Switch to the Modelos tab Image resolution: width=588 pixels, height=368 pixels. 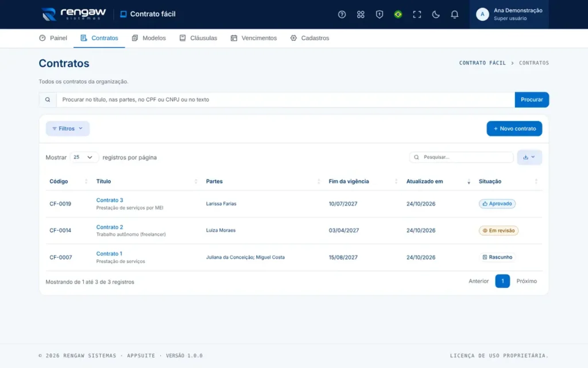click(149, 38)
